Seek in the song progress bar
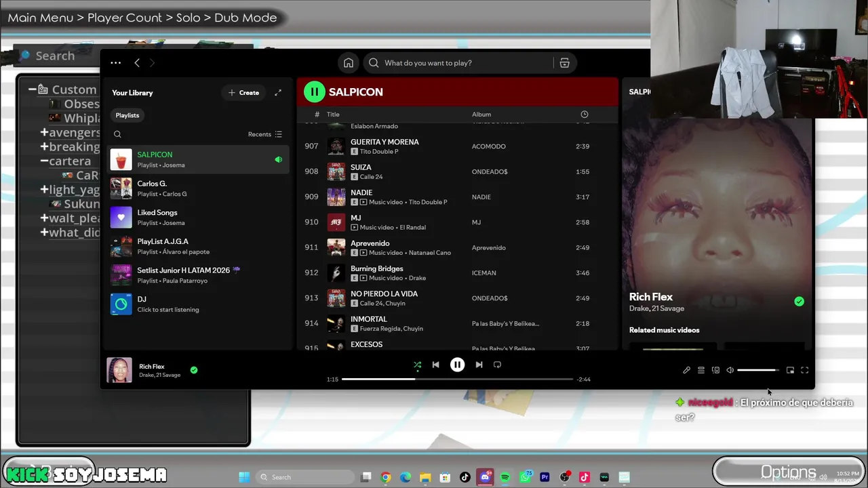Image resolution: width=868 pixels, height=488 pixels. pyautogui.click(x=458, y=379)
